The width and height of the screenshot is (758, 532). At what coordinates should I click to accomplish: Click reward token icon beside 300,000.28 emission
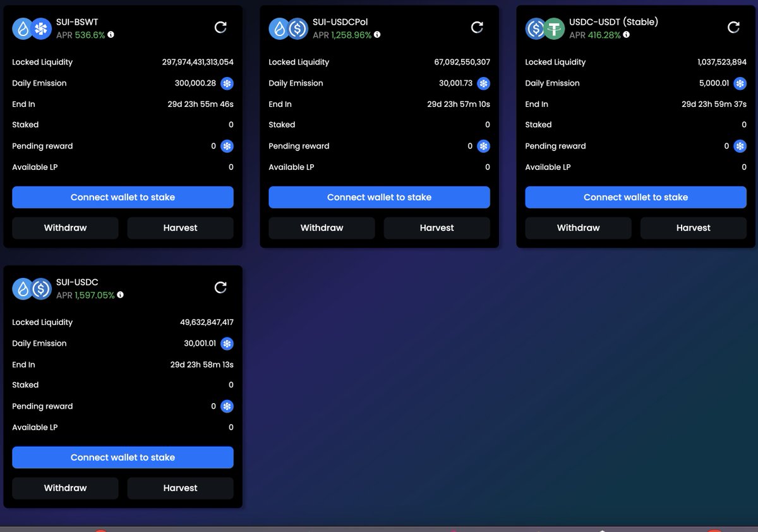click(x=227, y=83)
